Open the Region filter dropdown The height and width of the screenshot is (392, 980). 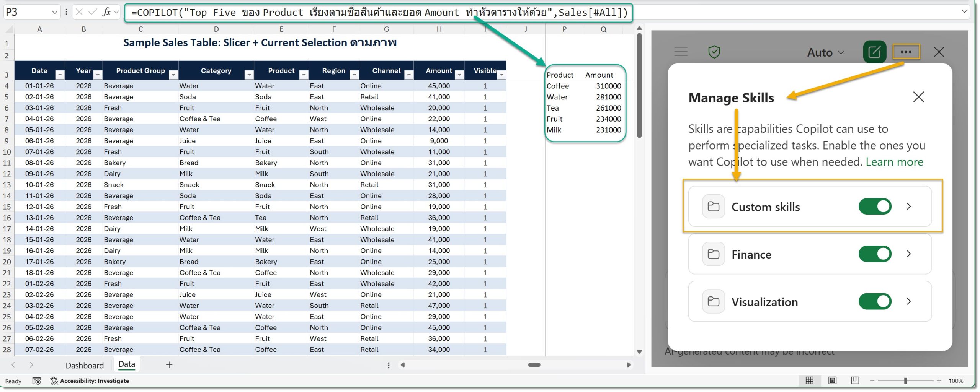pyautogui.click(x=354, y=75)
